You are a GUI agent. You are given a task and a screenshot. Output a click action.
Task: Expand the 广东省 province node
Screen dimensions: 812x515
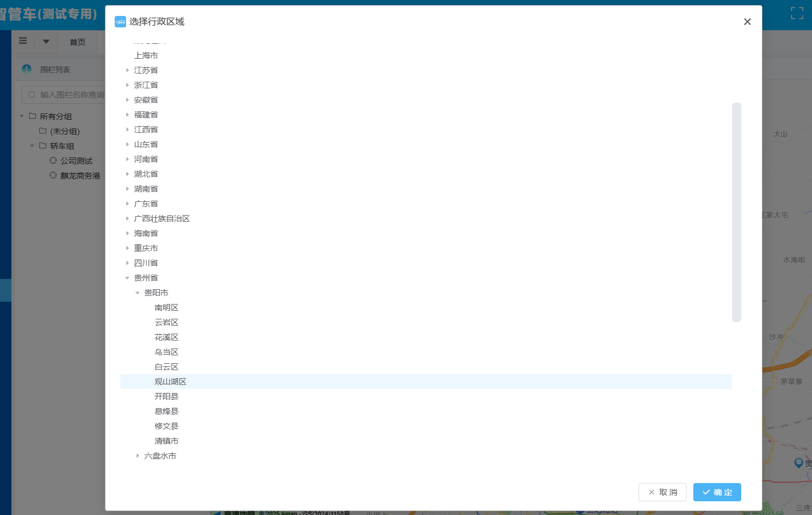(127, 204)
